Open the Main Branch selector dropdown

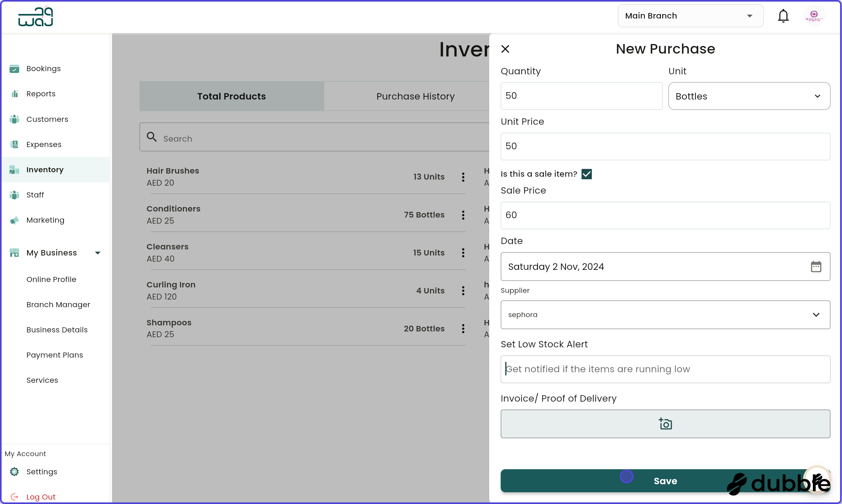690,16
